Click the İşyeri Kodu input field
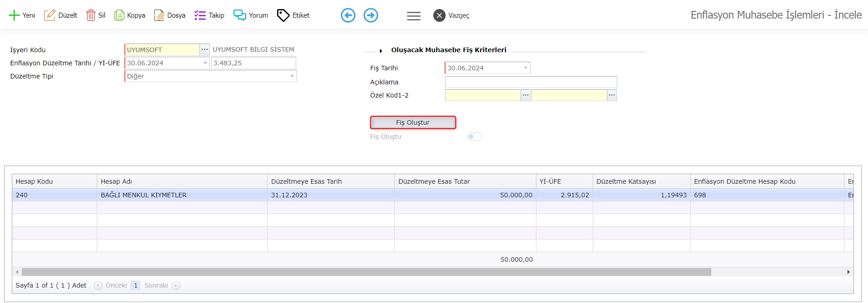868x303 pixels. coord(162,49)
